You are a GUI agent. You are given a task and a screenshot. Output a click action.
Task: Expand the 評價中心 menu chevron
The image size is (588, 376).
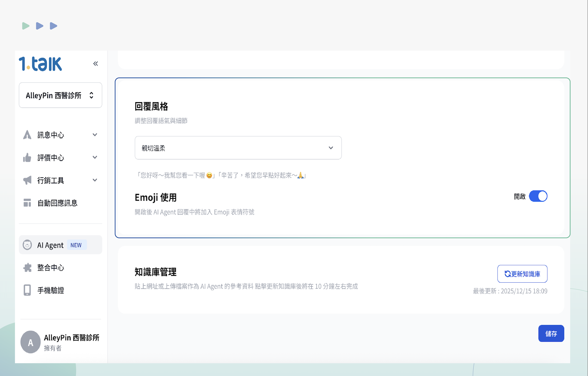point(95,157)
